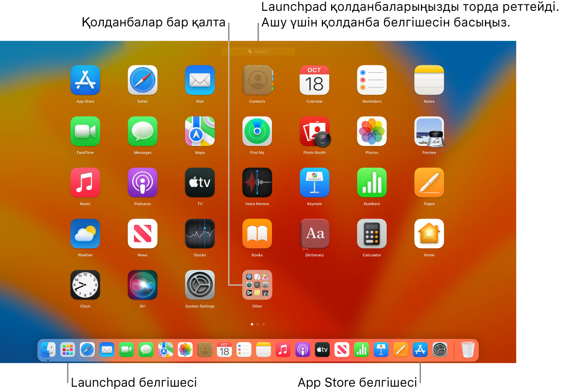Open News app in Launchpad grid
The height and width of the screenshot is (392, 563).
click(x=143, y=233)
